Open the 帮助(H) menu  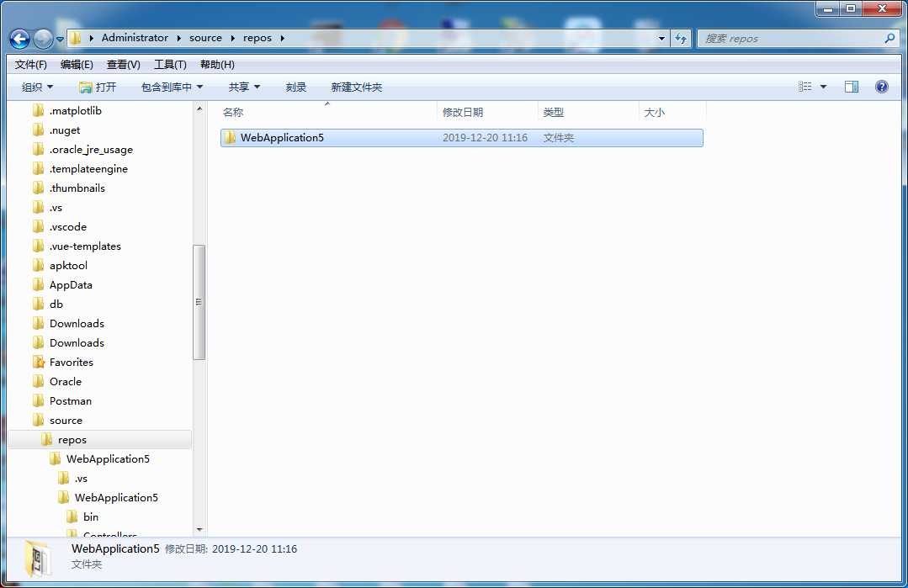coord(217,64)
